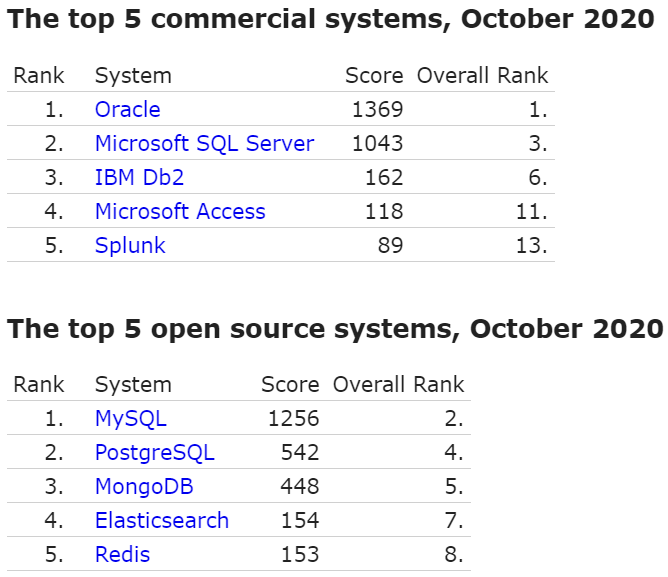The height and width of the screenshot is (577, 668).
Task: Select the MySQL score 1256 cell
Action: (x=294, y=418)
